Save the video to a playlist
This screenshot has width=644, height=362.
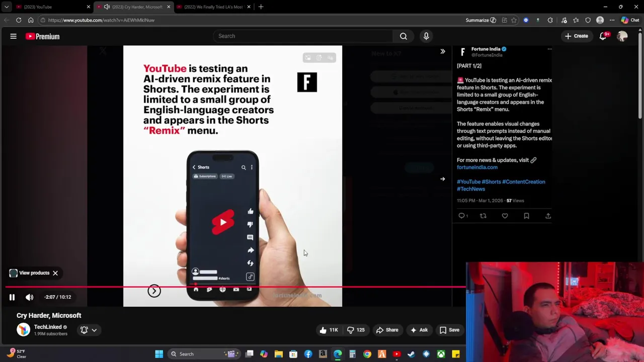click(x=449, y=330)
